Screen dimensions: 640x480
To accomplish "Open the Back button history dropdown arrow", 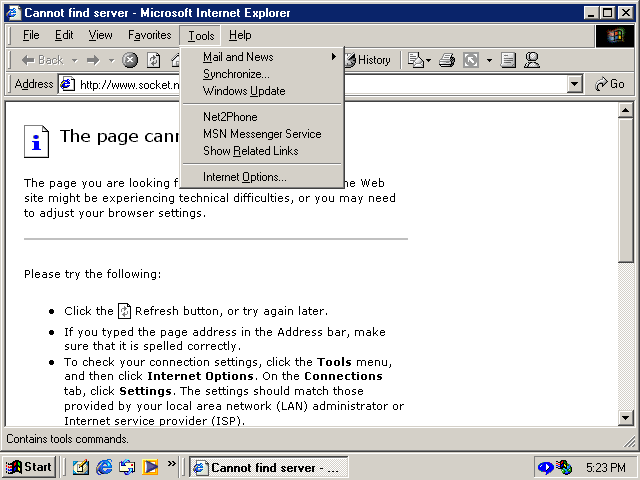I will [x=74, y=60].
